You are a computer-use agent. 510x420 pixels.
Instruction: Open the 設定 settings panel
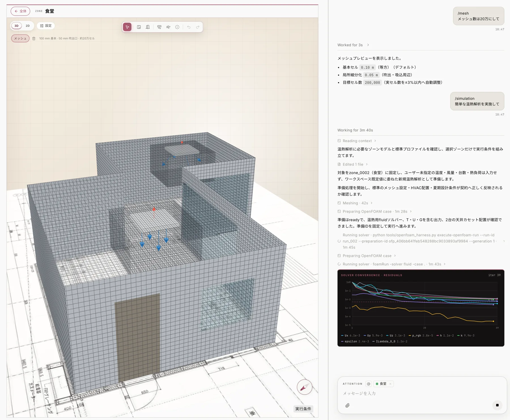coord(46,26)
